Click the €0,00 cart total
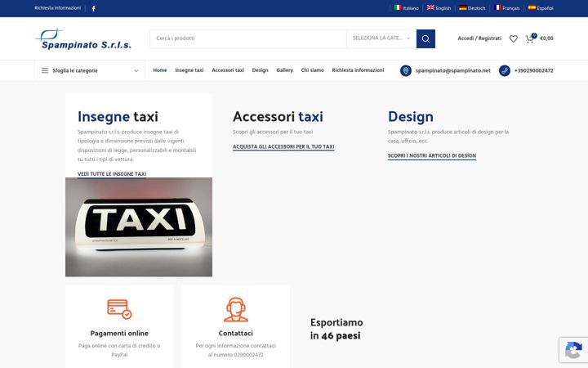 pyautogui.click(x=546, y=38)
